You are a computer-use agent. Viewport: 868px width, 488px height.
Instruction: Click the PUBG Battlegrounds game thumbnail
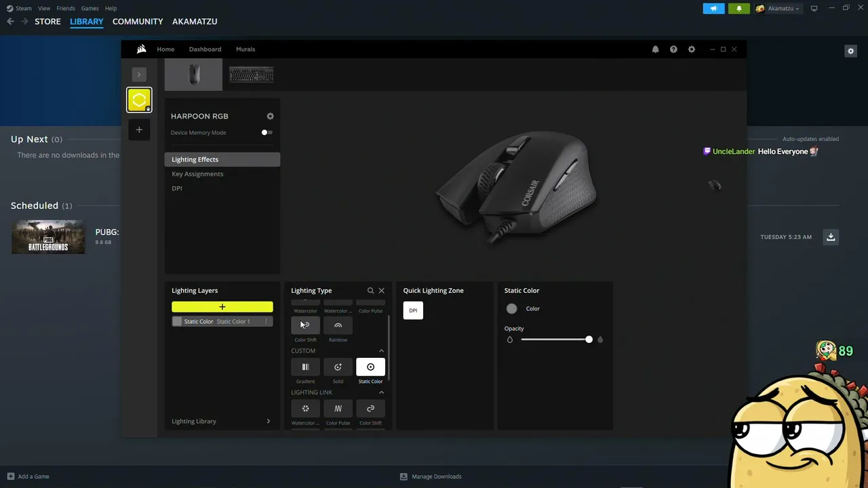[x=48, y=237]
